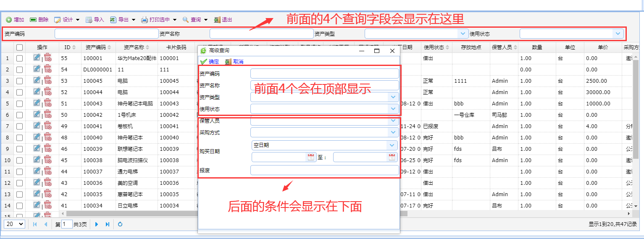
Task: Delete the row with ID 48
Action: (47, 137)
